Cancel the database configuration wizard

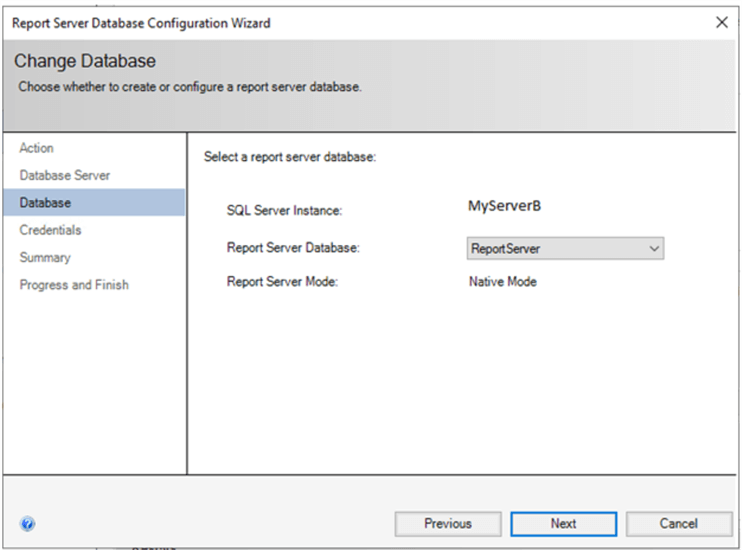point(678,523)
